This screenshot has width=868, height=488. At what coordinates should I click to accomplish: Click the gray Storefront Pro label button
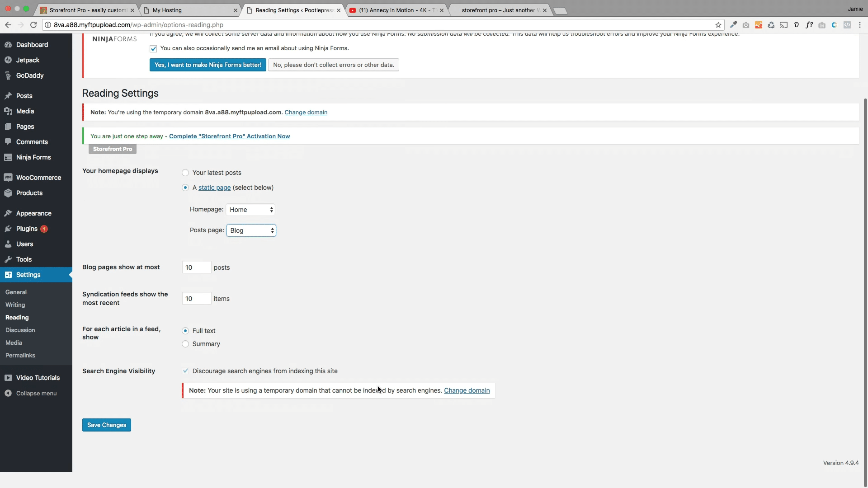(113, 149)
